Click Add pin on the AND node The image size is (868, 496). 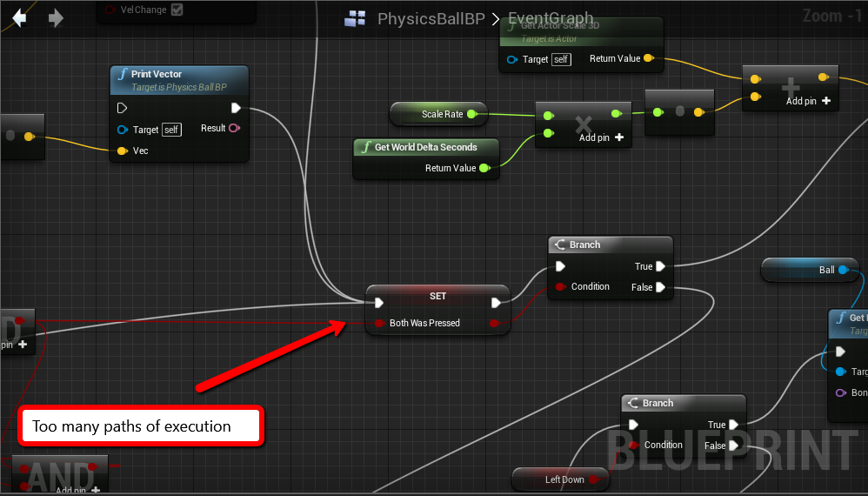pyautogui.click(x=77, y=490)
